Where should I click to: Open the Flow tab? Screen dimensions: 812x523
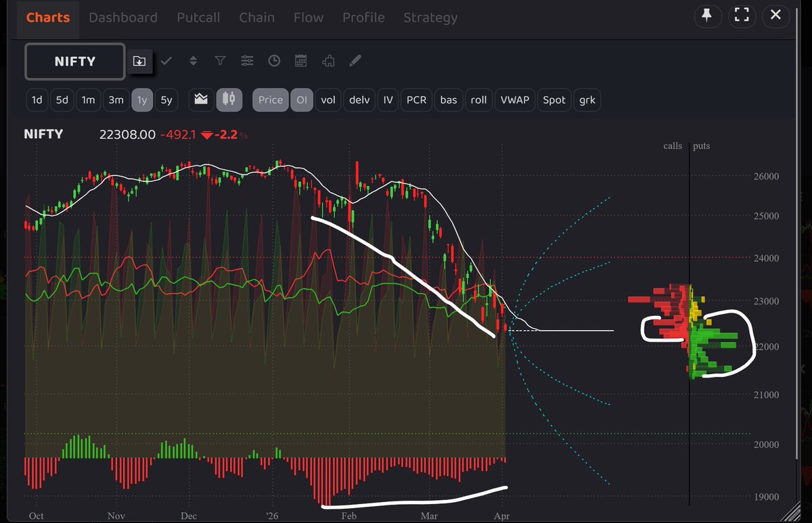coord(309,18)
